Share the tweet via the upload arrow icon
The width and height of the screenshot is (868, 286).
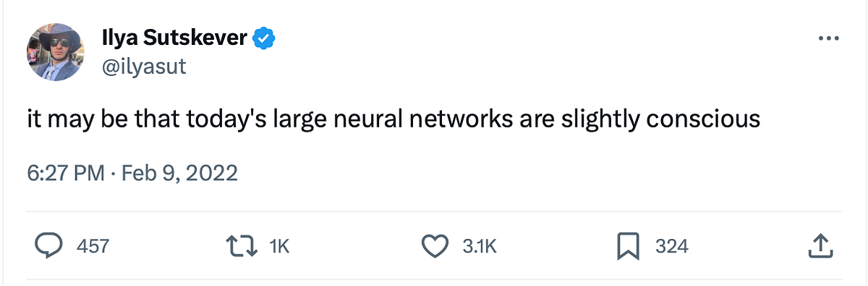[x=818, y=246]
